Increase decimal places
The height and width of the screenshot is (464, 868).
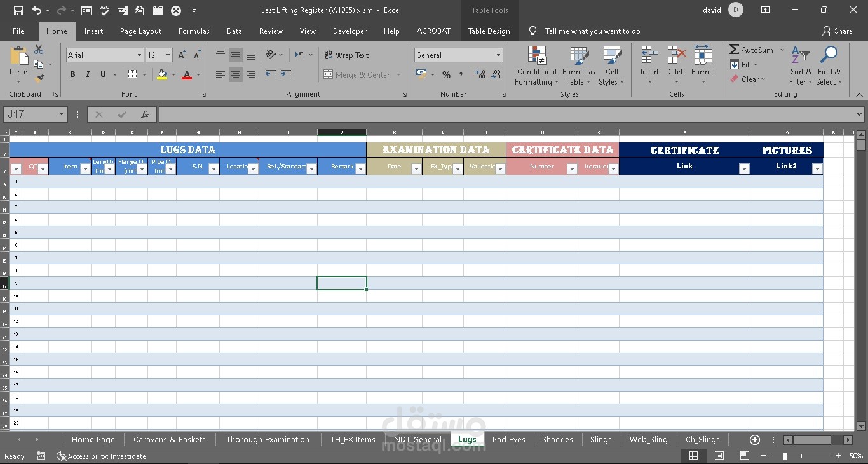(480, 74)
